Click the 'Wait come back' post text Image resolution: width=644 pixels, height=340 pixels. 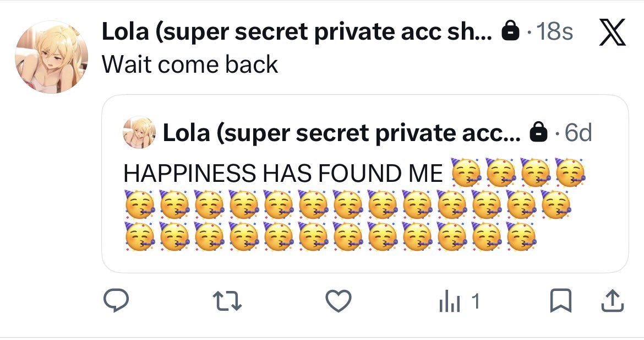pos(190,64)
